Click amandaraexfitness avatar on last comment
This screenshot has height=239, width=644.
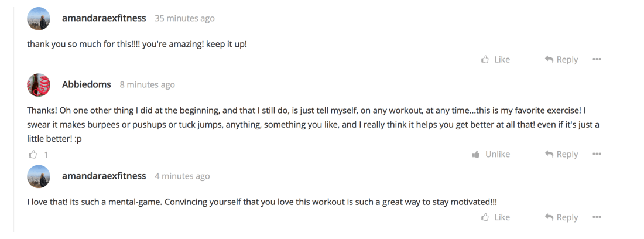pyautogui.click(x=39, y=176)
